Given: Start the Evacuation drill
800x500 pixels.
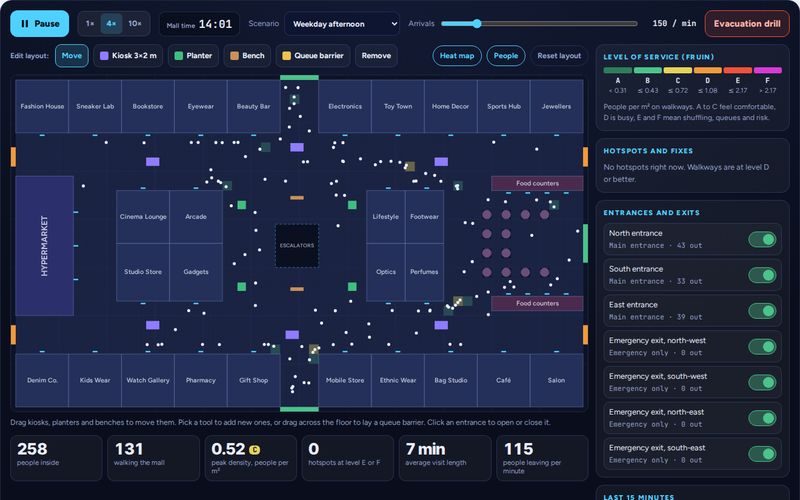Looking at the screenshot, I should tap(747, 23).
